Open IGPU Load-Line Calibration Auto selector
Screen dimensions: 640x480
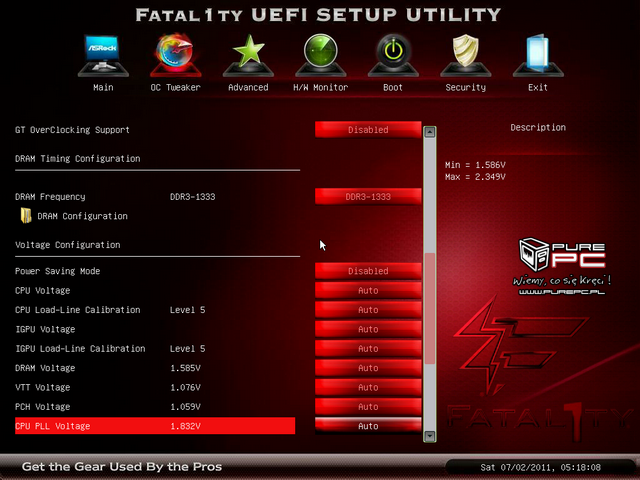[x=368, y=349]
